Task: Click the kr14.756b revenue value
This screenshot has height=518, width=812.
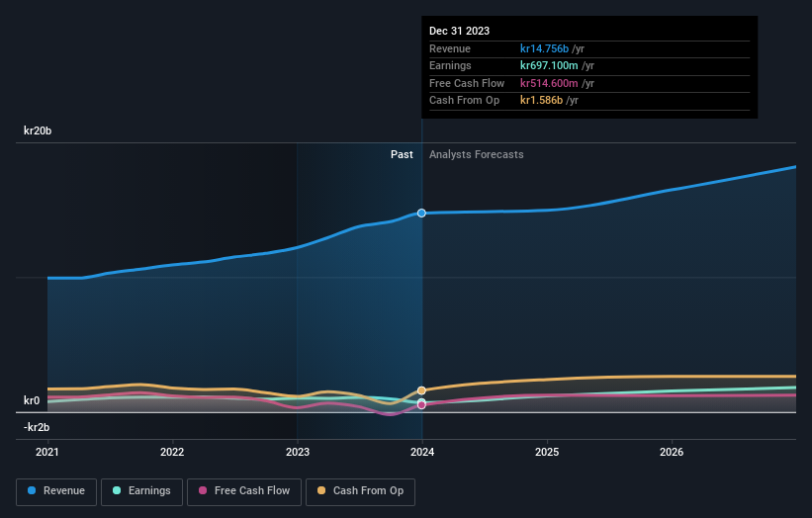Action: tap(544, 48)
